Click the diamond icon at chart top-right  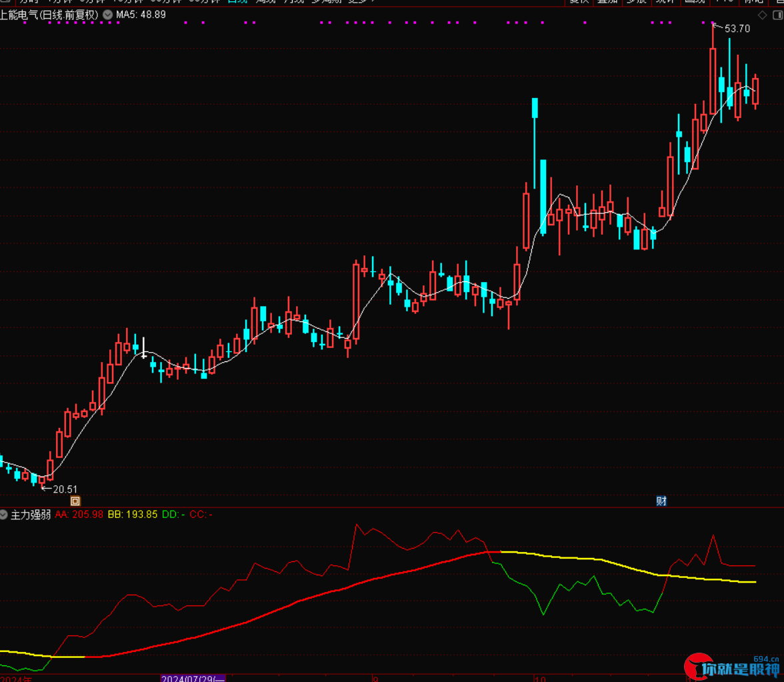tap(763, 15)
